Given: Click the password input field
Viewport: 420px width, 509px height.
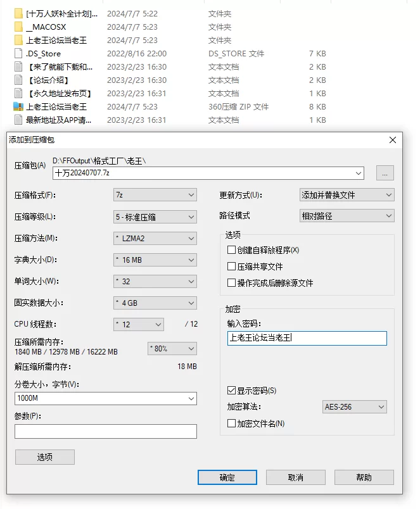Looking at the screenshot, I should (x=307, y=338).
